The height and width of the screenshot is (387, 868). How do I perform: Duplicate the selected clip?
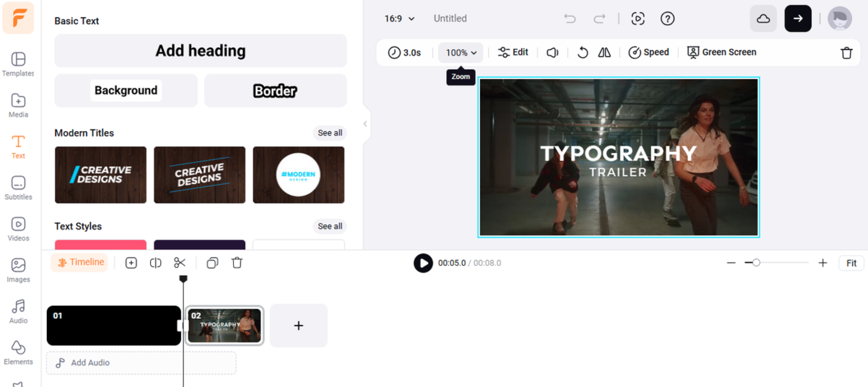click(212, 263)
